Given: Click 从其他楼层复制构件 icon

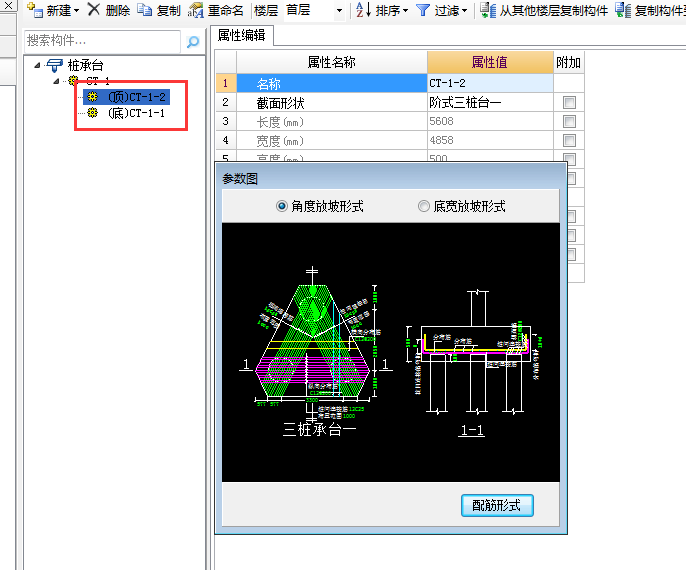Looking at the screenshot, I should 488,10.
